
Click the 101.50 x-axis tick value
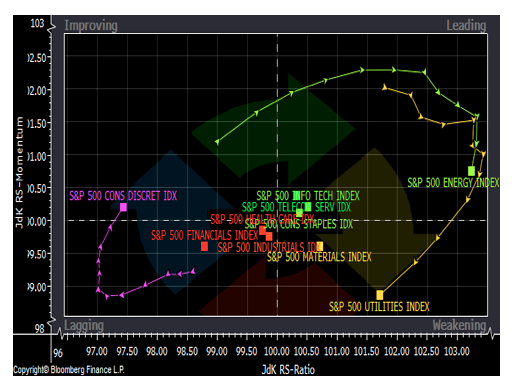pos(367,351)
